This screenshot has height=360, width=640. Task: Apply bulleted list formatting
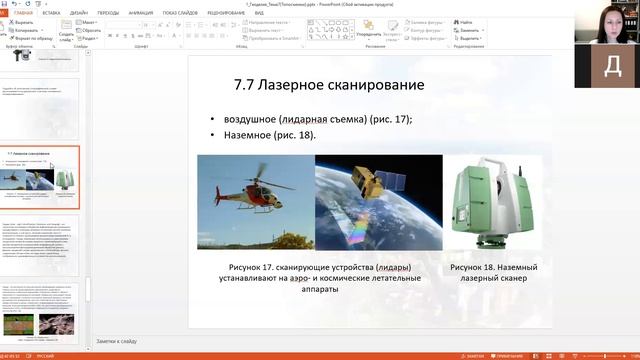pos(190,25)
